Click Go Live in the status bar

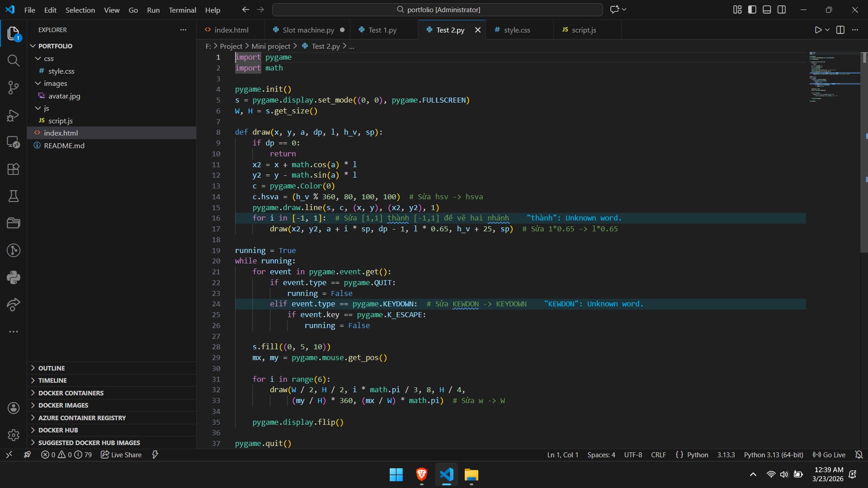(x=829, y=455)
